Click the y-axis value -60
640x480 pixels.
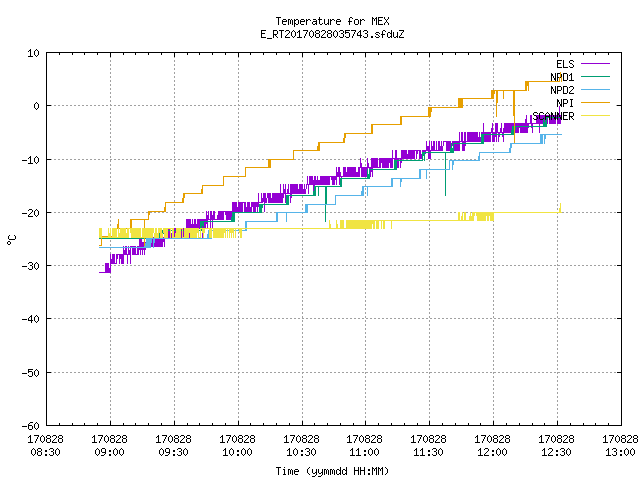31,426
